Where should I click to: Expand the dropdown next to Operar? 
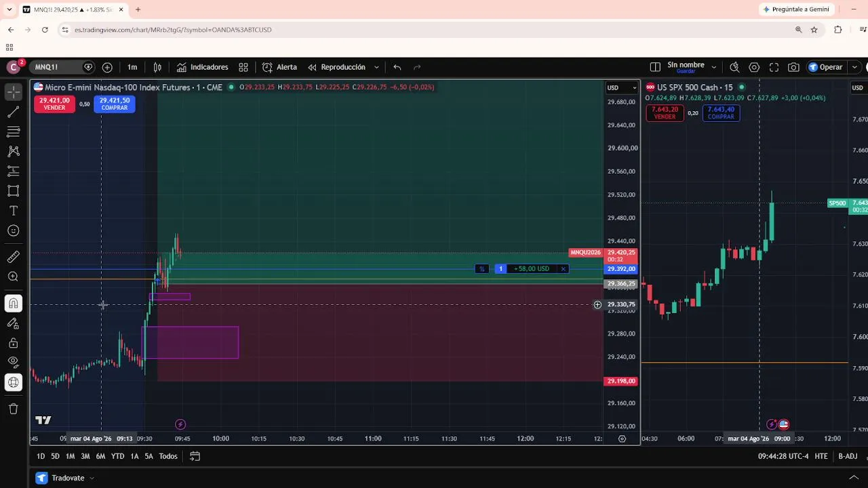854,67
